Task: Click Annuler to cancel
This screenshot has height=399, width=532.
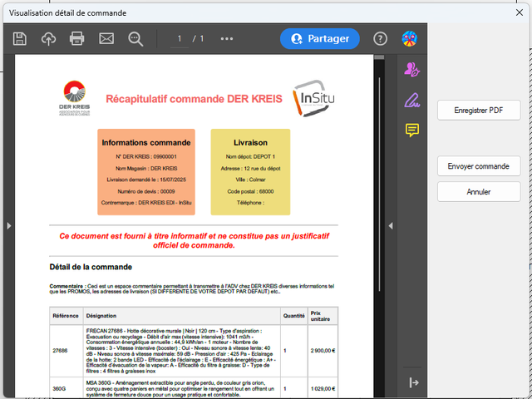Action: 479,191
